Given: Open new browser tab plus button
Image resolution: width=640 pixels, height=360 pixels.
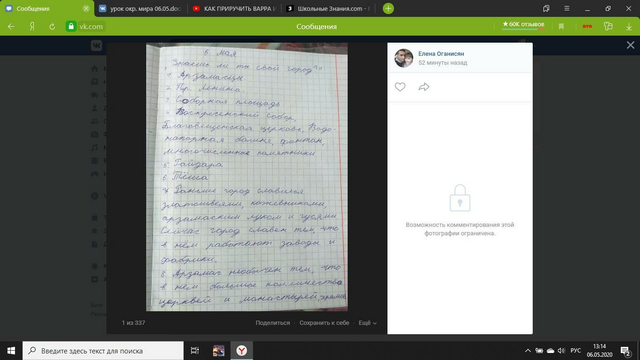Looking at the screenshot, I should (x=388, y=8).
